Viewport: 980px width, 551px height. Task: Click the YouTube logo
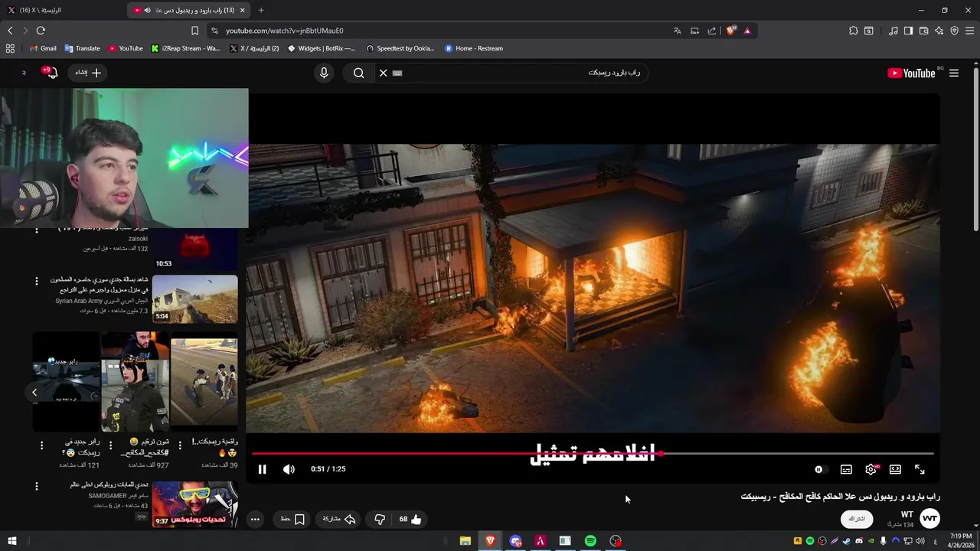click(x=911, y=73)
